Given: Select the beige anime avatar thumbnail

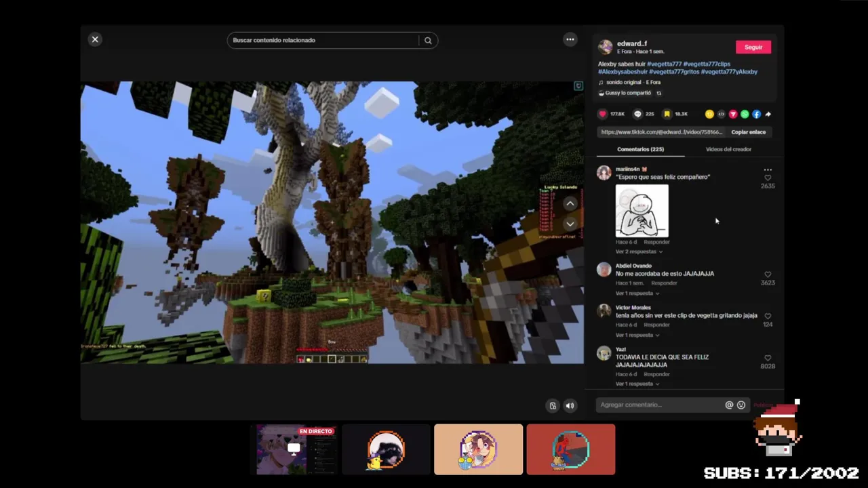Looking at the screenshot, I should tap(479, 449).
